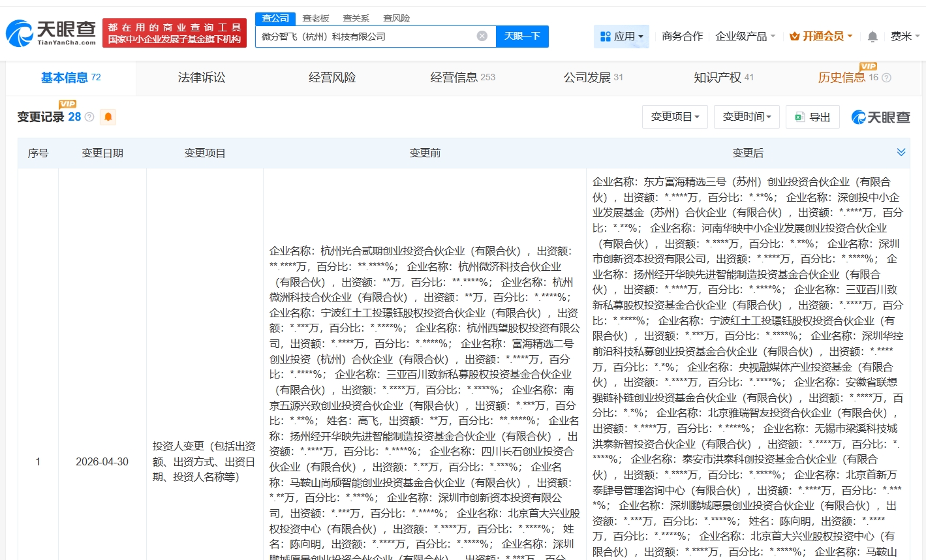Open notifications via the bell icon
The image size is (926, 560).
click(872, 37)
